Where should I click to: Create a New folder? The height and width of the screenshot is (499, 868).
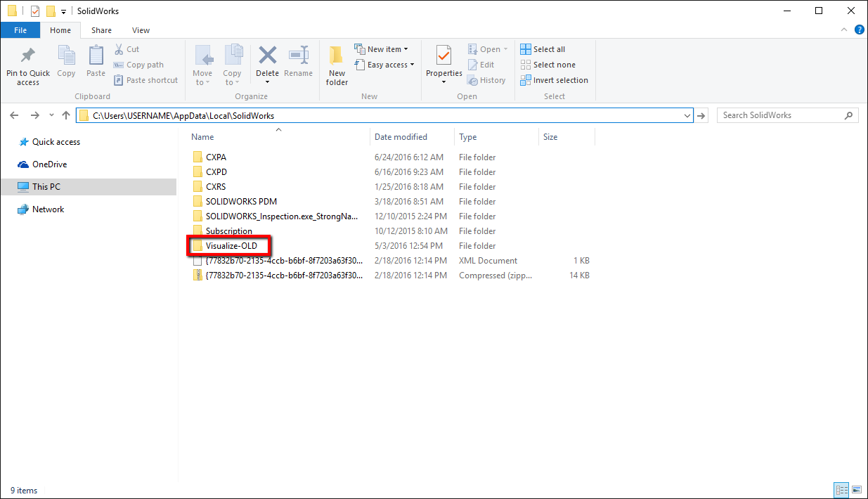[337, 65]
